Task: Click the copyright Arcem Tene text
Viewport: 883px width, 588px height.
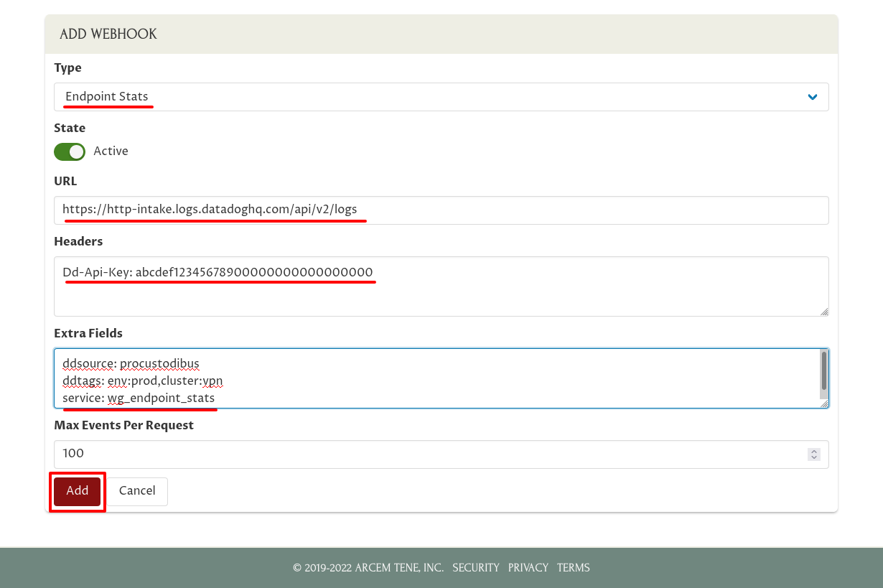Action: pyautogui.click(x=368, y=568)
